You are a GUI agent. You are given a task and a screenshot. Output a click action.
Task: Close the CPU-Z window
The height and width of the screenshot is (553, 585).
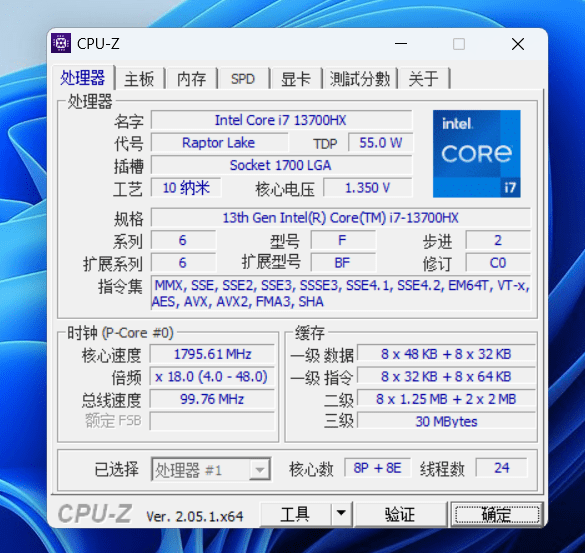(x=518, y=44)
